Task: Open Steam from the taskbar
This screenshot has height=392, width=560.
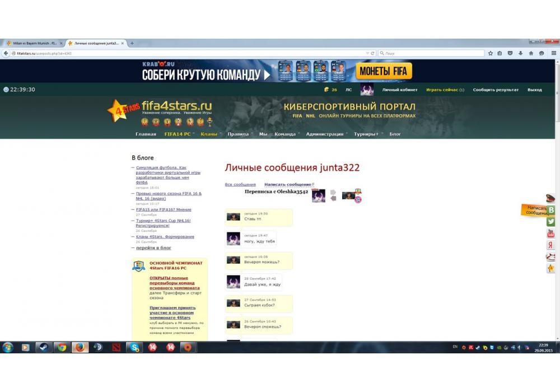Action: [43, 347]
